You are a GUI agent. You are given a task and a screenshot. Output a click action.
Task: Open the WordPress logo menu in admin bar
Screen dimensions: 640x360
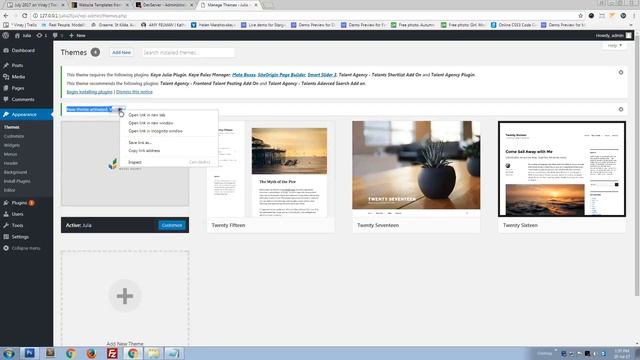[x=5, y=36]
